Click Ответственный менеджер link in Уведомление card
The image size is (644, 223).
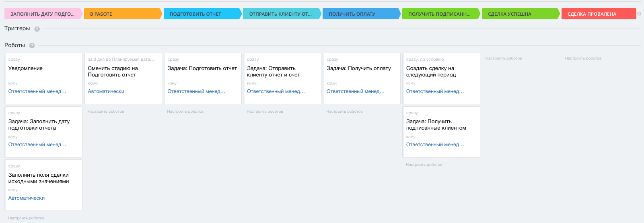[37, 91]
